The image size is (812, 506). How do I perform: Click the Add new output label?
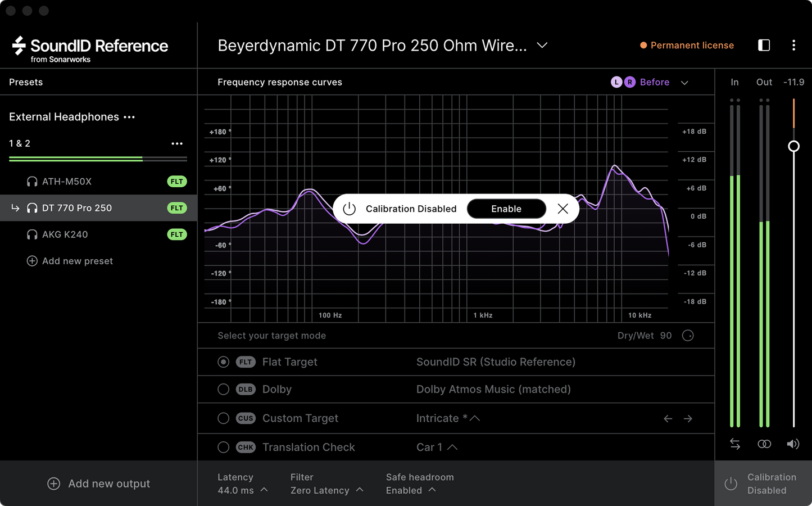[109, 484]
